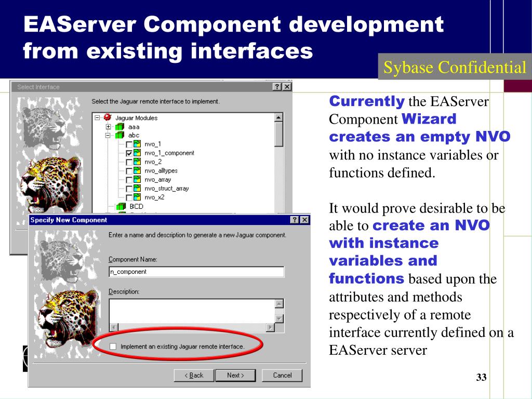
Task: Check the nvo_2 checkbox
Action: click(129, 162)
